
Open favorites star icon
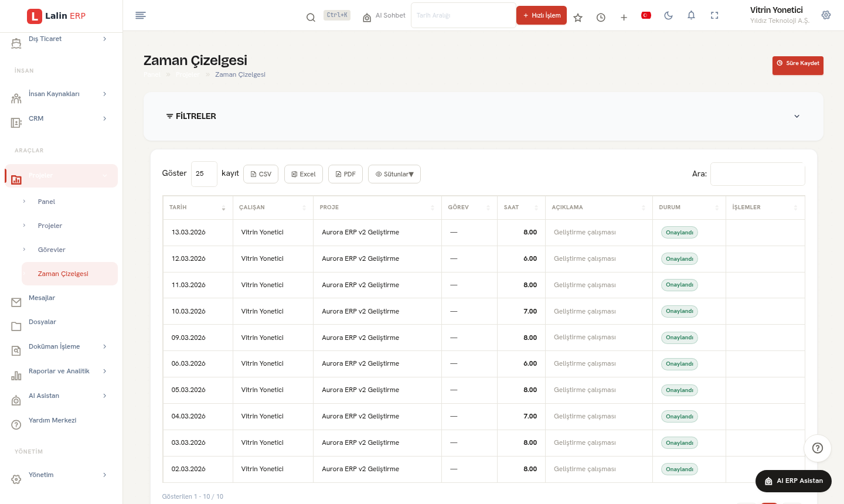[x=578, y=18]
